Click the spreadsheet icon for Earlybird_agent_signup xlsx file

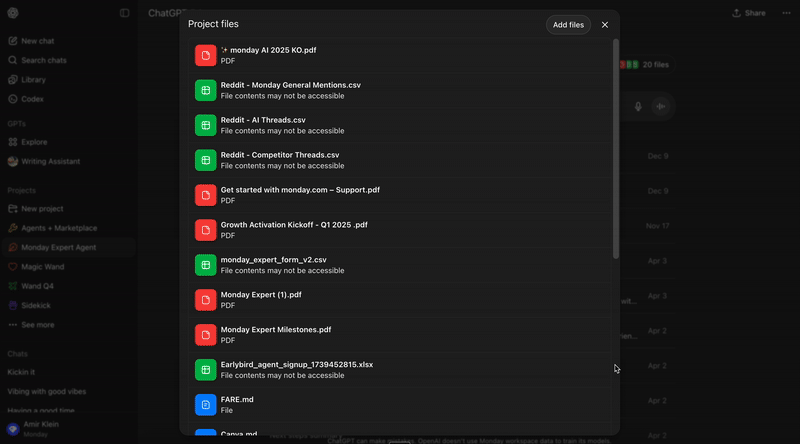click(206, 370)
